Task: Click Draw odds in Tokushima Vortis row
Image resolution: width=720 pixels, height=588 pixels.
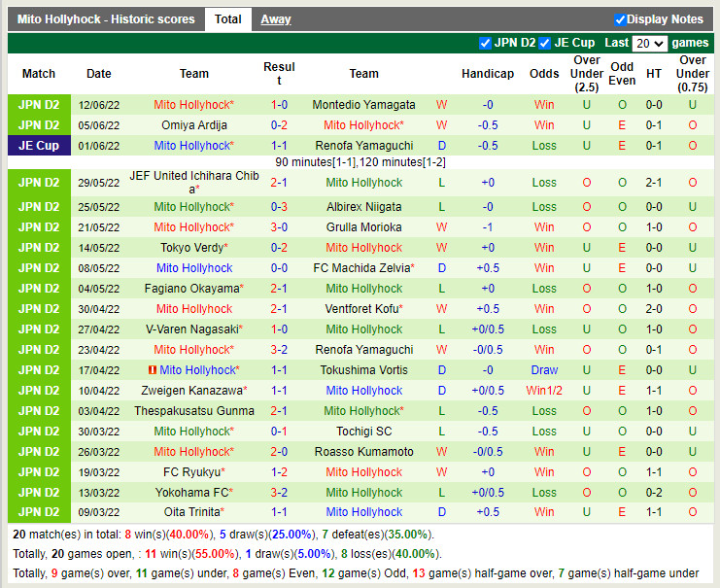Action: point(544,369)
